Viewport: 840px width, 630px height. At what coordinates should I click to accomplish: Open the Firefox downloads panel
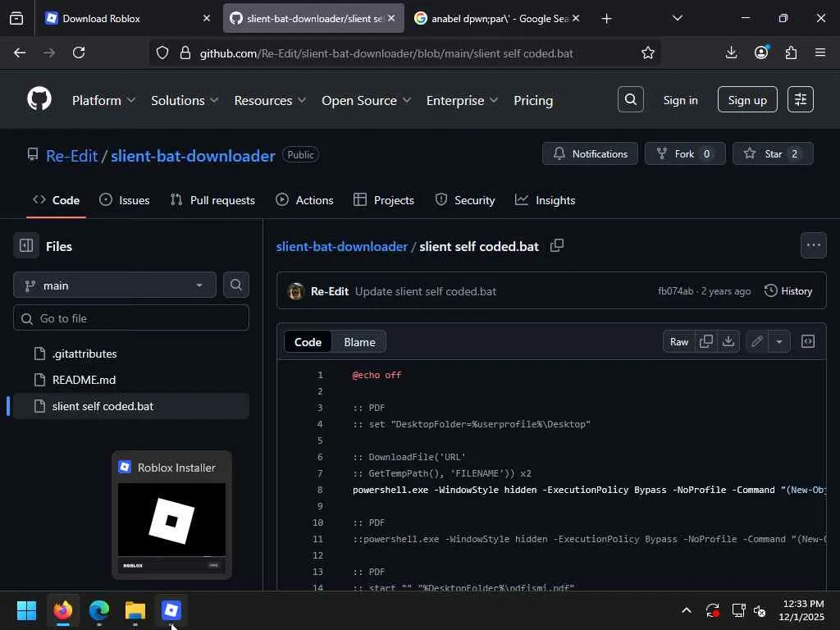pyautogui.click(x=731, y=52)
